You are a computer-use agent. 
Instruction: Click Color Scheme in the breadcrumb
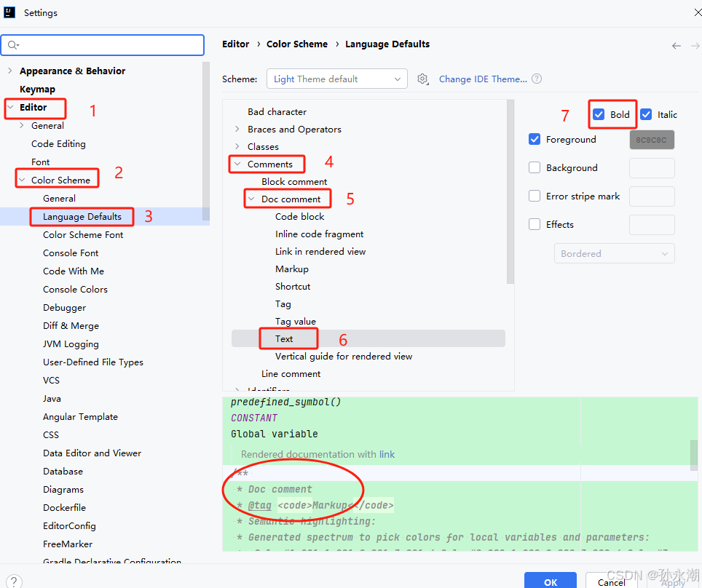pos(297,44)
